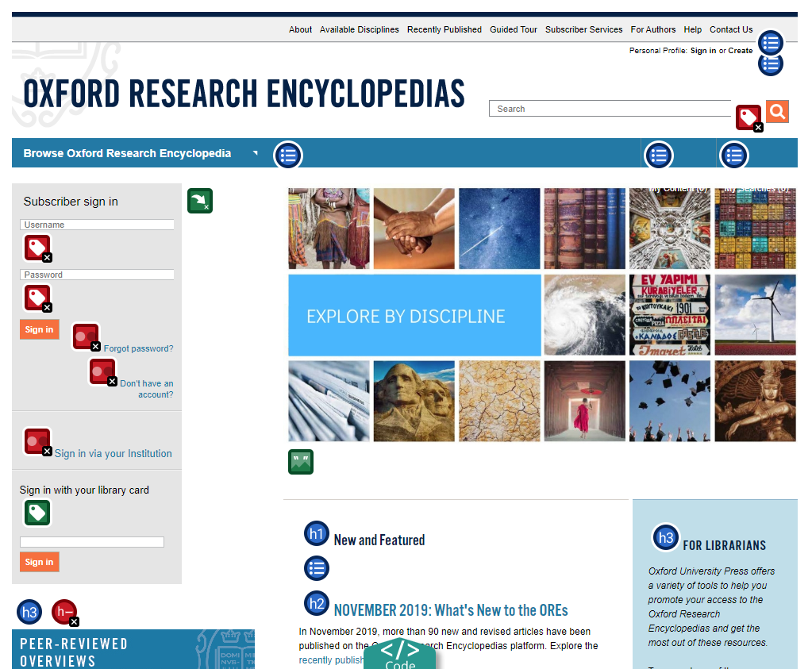This screenshot has height=669, width=812.
Task: Go to Recently Published
Action: tap(444, 29)
